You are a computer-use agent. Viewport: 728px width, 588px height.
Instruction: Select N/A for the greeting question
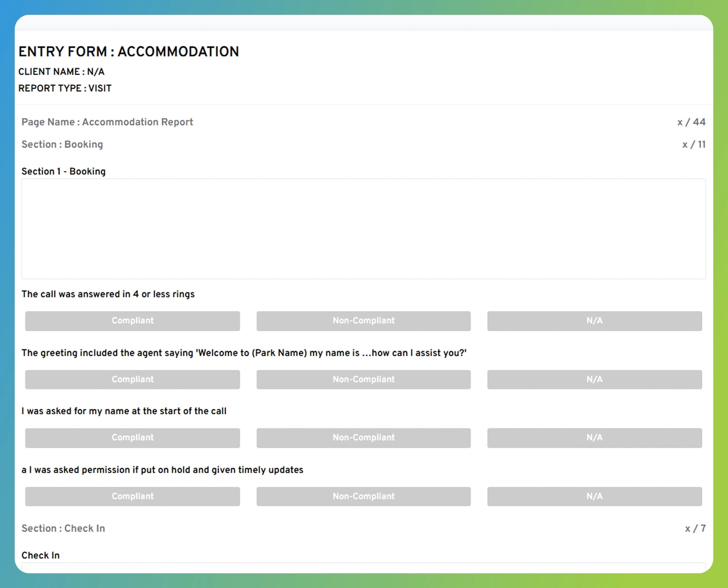(x=595, y=379)
